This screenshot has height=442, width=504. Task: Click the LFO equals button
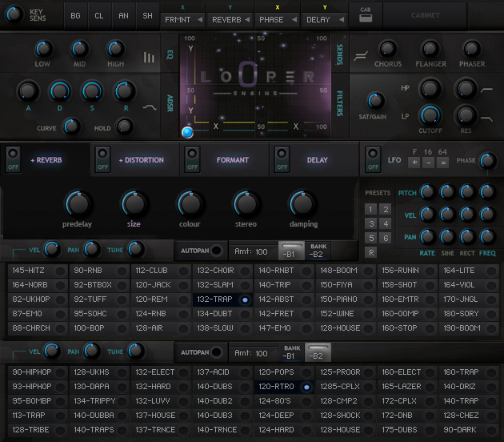coord(443,163)
